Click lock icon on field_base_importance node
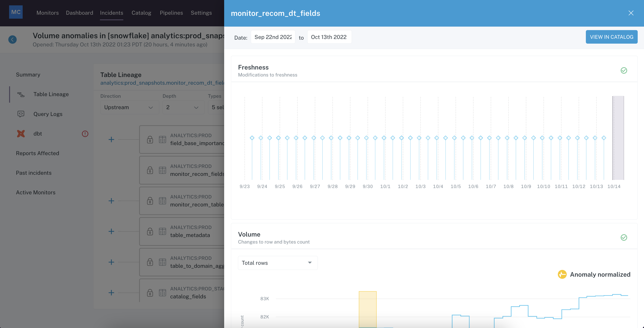Image resolution: width=644 pixels, height=328 pixels. coord(150,140)
